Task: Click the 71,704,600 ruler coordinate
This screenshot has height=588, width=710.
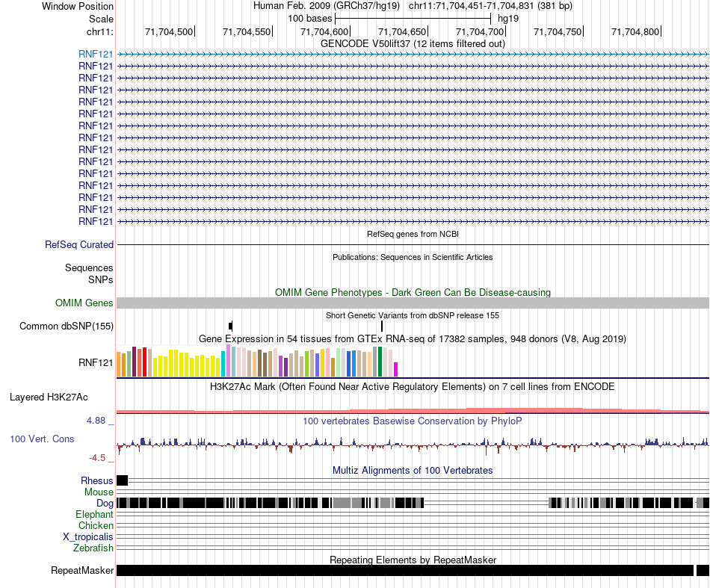Action: coord(324,31)
